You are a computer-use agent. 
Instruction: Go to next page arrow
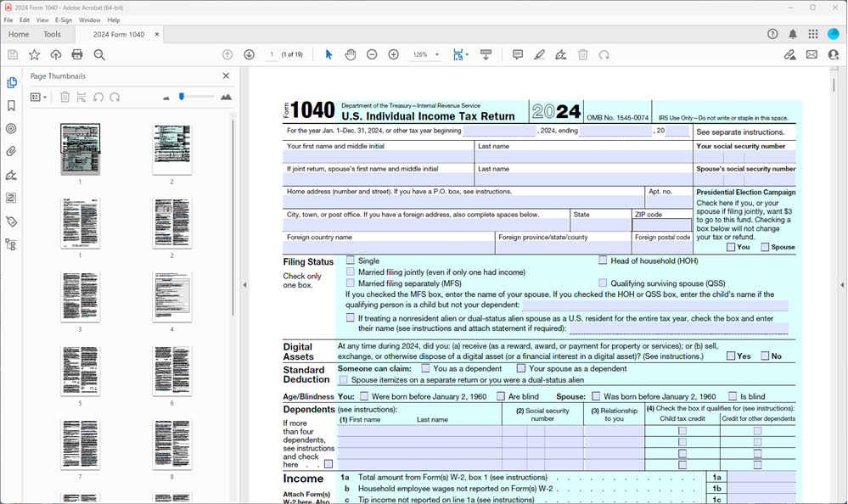249,54
